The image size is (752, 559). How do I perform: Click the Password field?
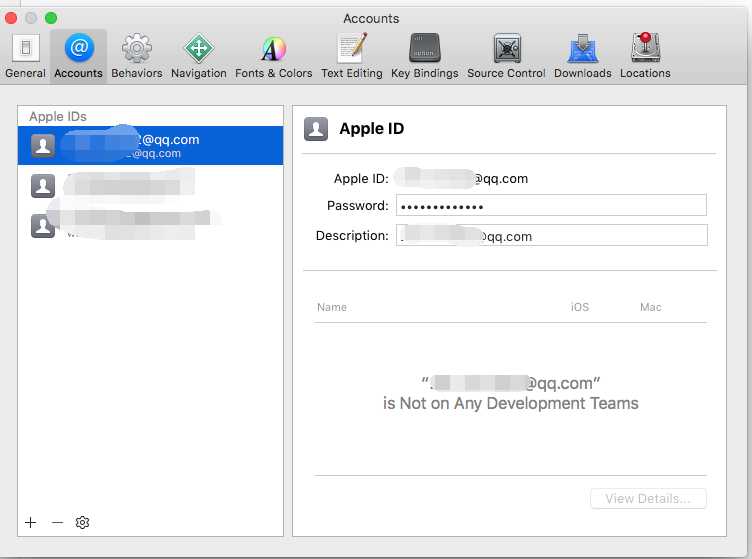(551, 205)
